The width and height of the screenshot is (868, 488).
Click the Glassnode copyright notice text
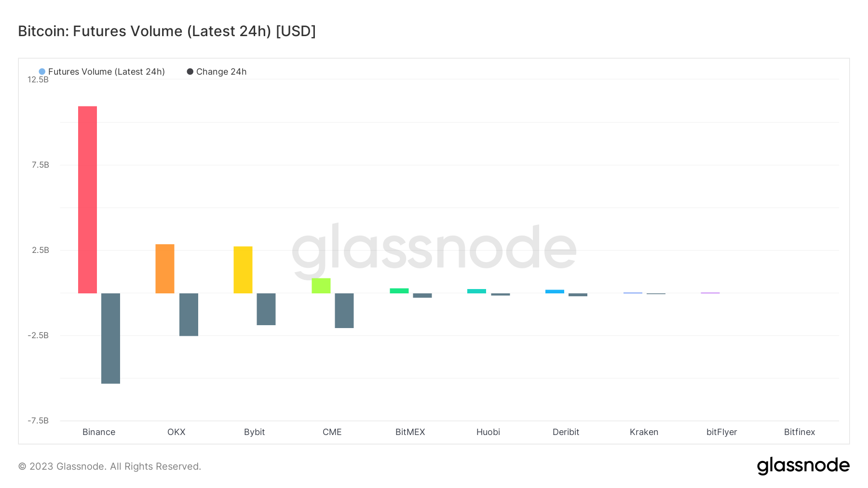click(109, 466)
